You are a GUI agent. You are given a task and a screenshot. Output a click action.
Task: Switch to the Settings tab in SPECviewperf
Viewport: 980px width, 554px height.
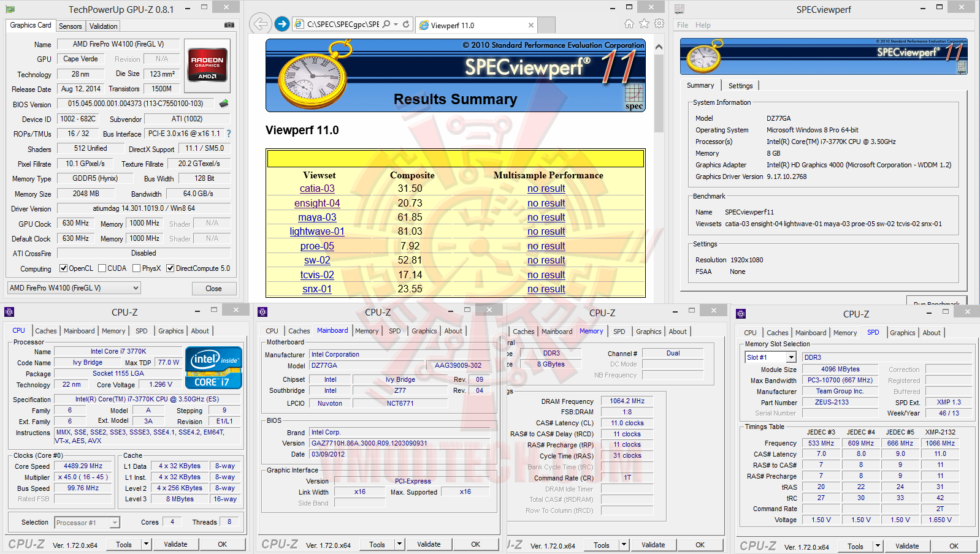pos(740,86)
